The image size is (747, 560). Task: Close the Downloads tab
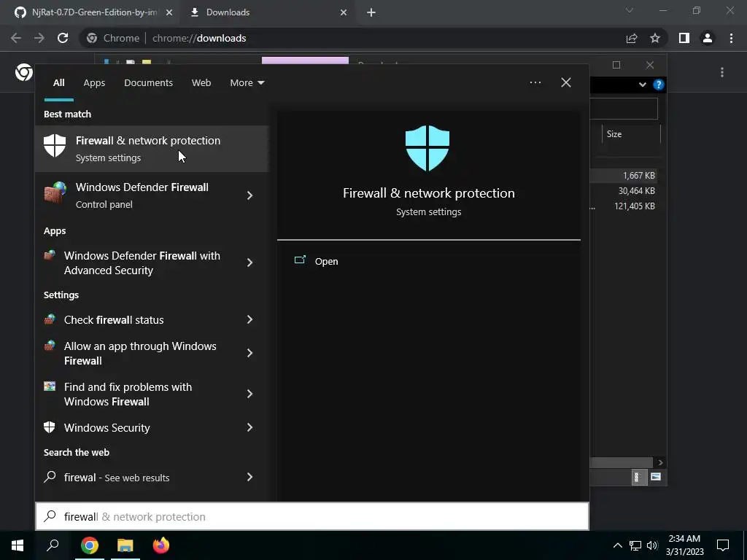(344, 12)
